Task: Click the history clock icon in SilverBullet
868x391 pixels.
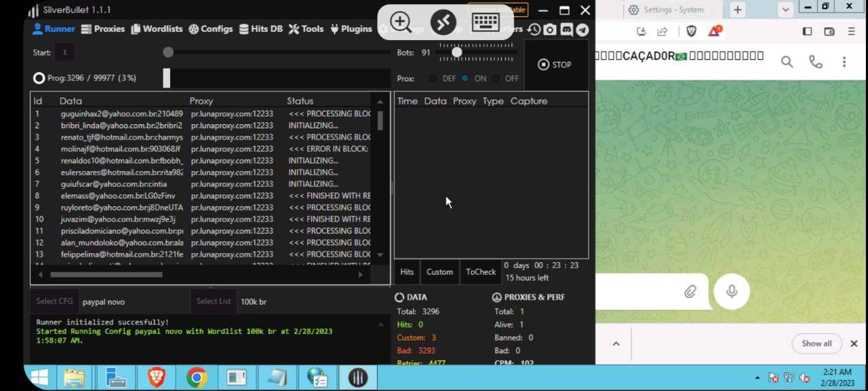Action: pos(534,29)
